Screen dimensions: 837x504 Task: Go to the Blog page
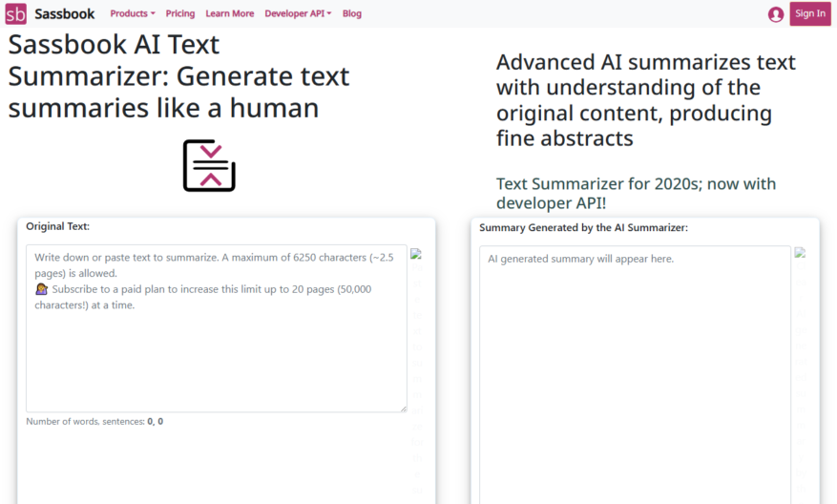(x=352, y=13)
